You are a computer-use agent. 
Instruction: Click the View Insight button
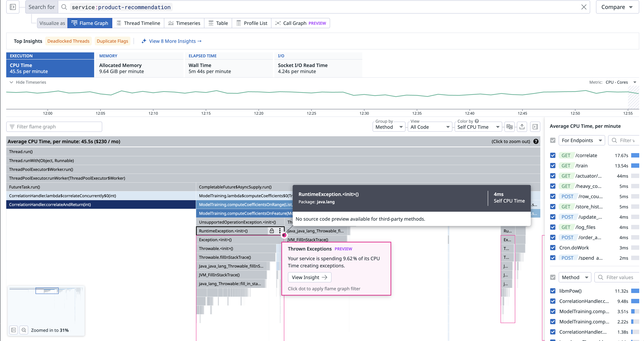point(309,277)
